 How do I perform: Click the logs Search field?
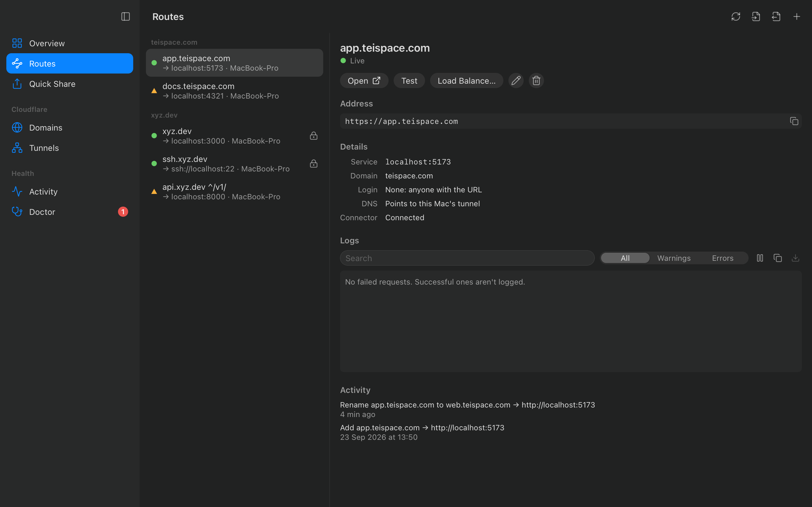coord(467,258)
